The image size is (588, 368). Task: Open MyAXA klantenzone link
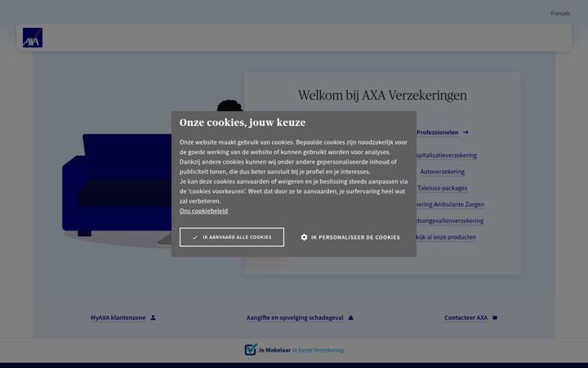(x=118, y=317)
